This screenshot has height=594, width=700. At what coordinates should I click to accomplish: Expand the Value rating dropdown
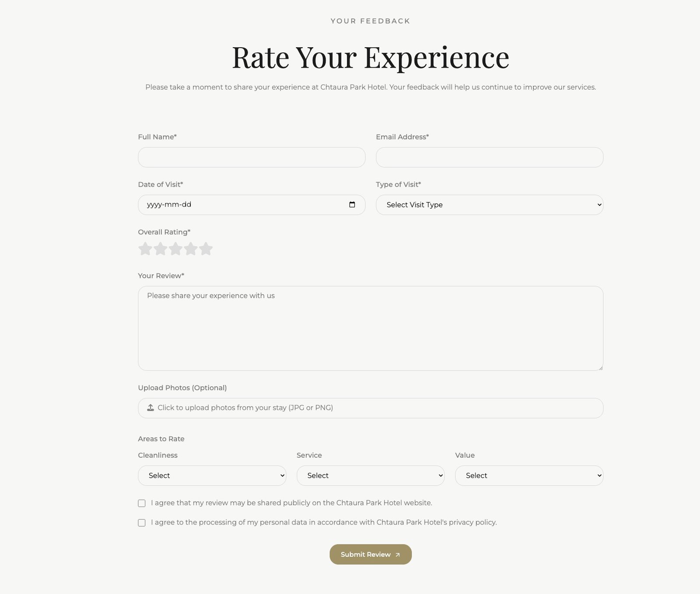pyautogui.click(x=529, y=475)
